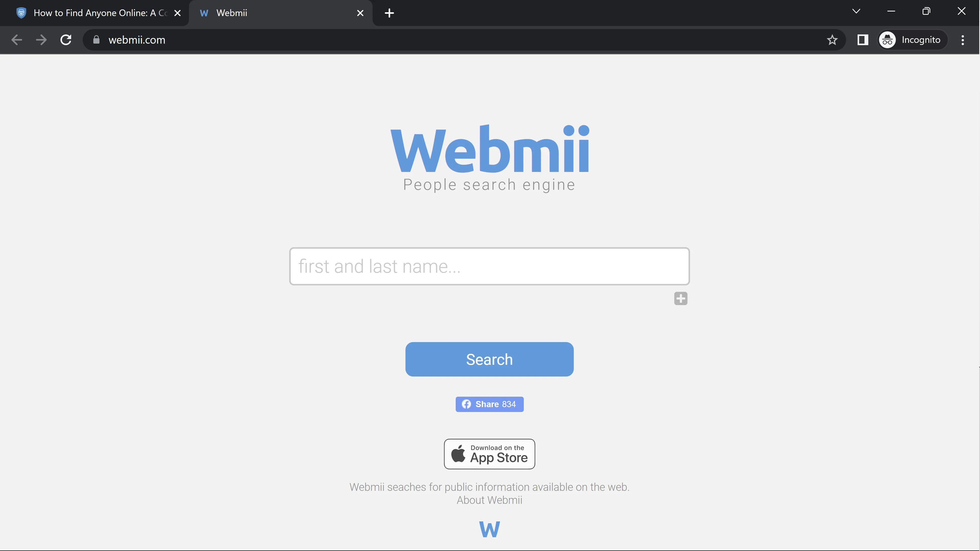
Task: Click the forward navigation arrow
Action: tap(41, 40)
